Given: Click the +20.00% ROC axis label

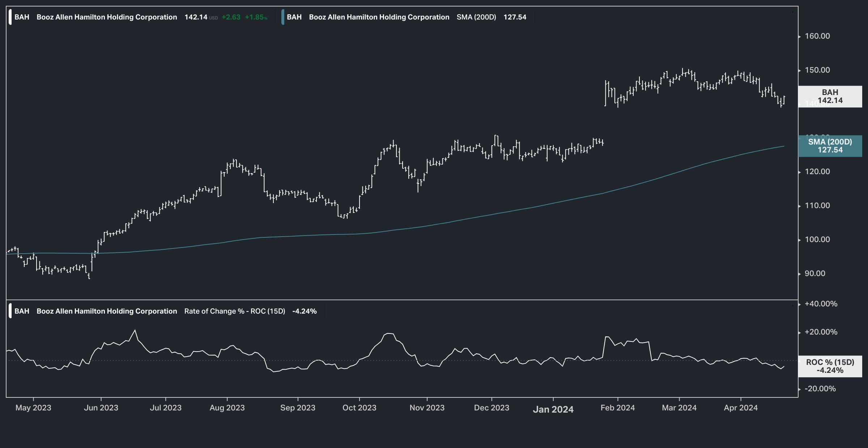Looking at the screenshot, I should pos(821,332).
